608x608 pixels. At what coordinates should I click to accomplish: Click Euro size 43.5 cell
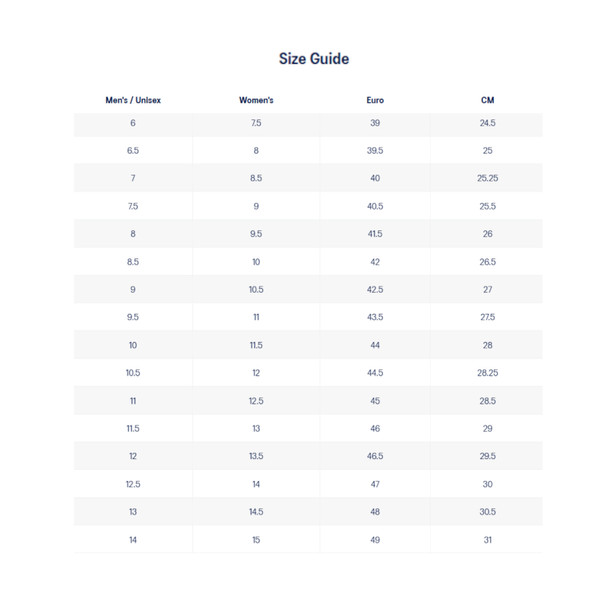[x=375, y=317]
